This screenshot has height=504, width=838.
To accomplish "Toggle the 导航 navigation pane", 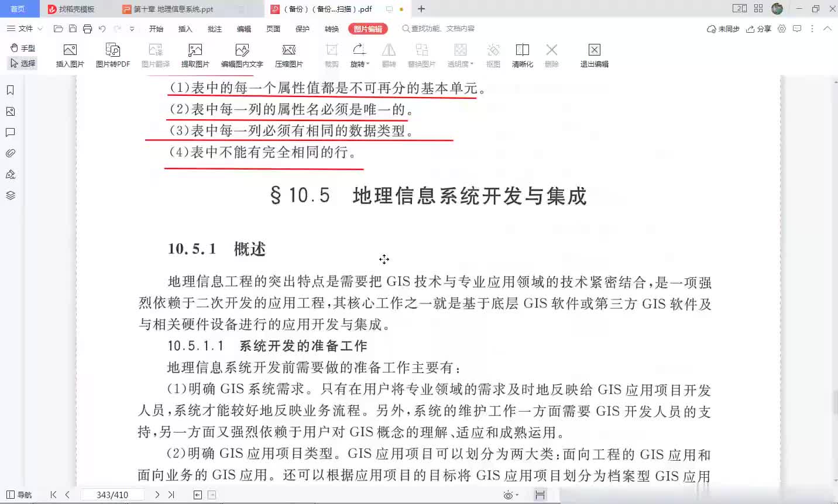I will click(x=19, y=495).
